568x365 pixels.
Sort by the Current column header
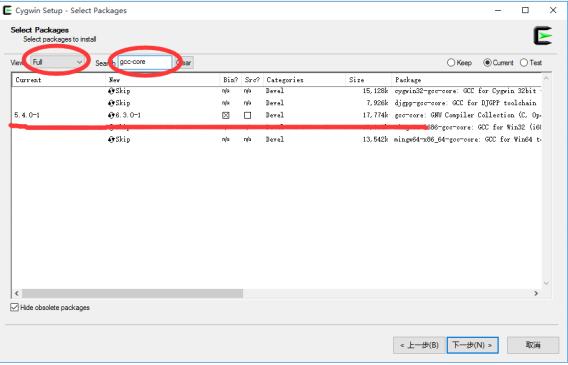click(59, 80)
